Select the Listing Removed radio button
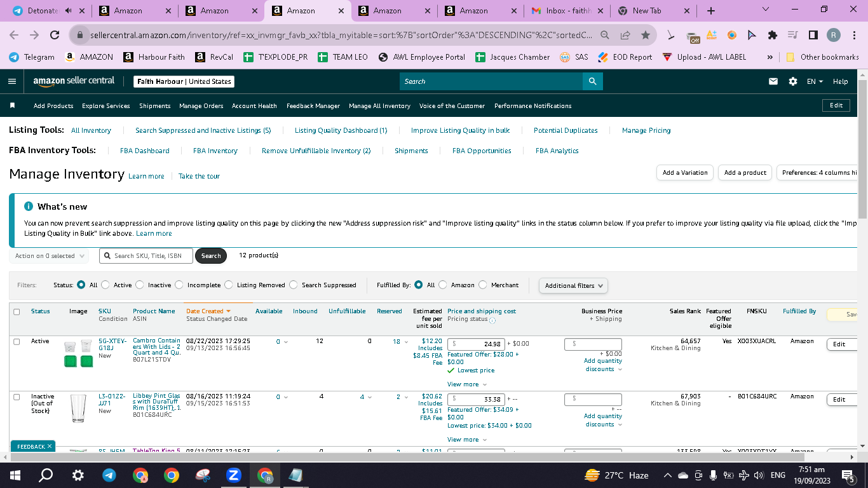 [x=229, y=285]
